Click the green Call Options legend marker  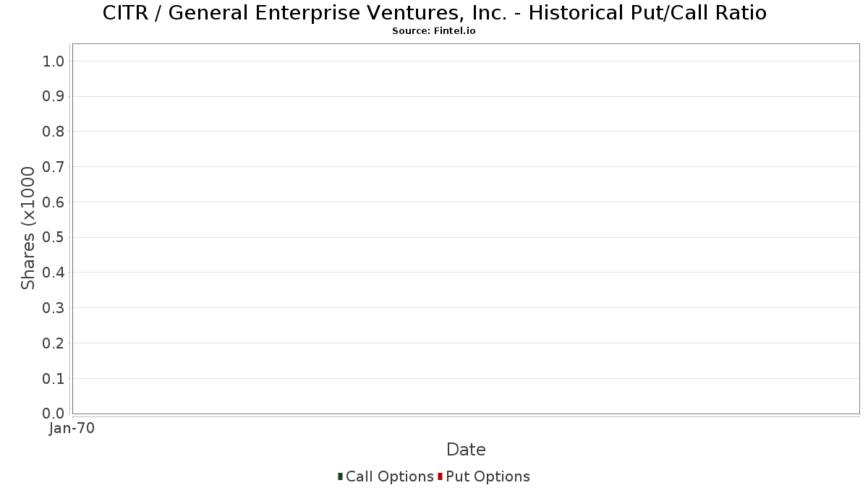point(340,476)
